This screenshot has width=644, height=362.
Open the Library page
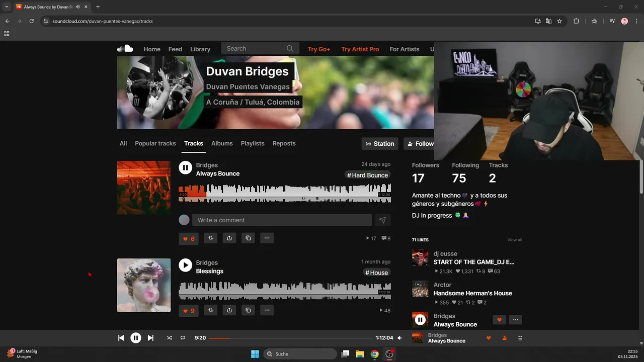[200, 49]
